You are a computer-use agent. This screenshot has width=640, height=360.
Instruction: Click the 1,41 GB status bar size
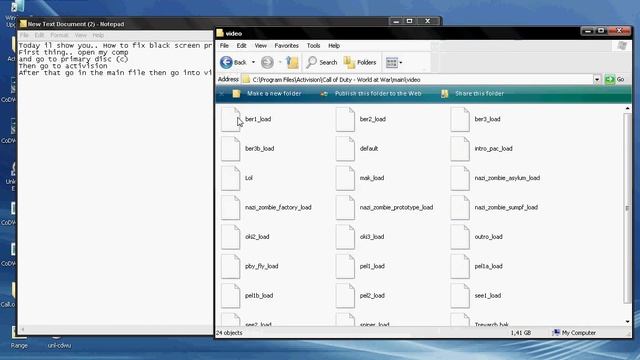521,333
